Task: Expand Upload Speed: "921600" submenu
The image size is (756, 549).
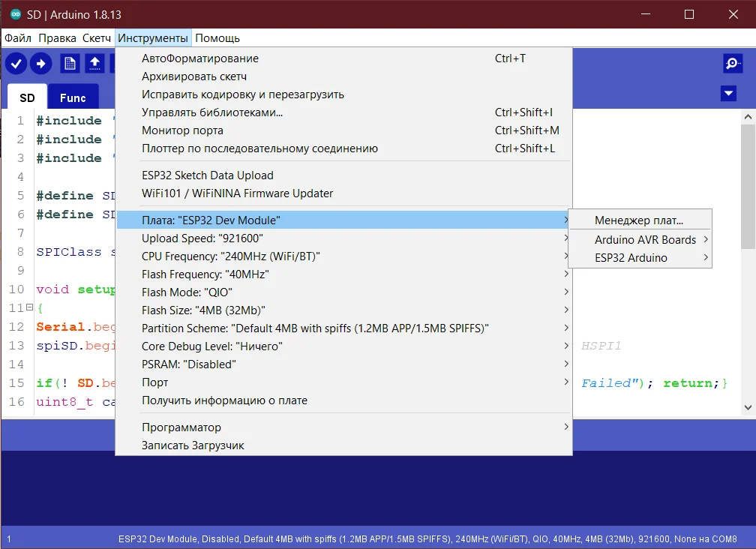Action: 344,238
